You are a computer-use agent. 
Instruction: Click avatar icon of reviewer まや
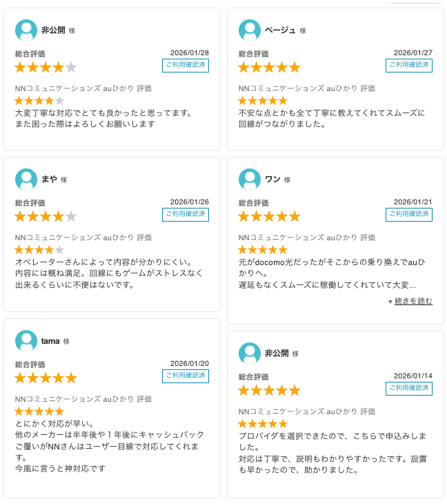click(x=26, y=180)
